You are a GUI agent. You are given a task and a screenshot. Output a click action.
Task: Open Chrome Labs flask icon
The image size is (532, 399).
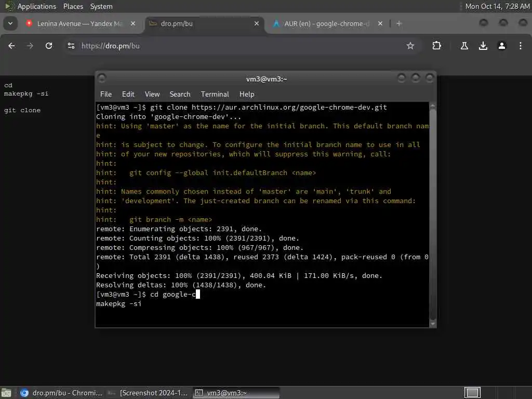point(464,46)
